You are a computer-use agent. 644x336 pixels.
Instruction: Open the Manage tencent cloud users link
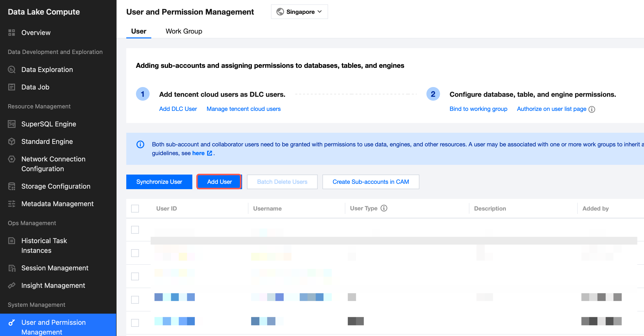(x=244, y=109)
